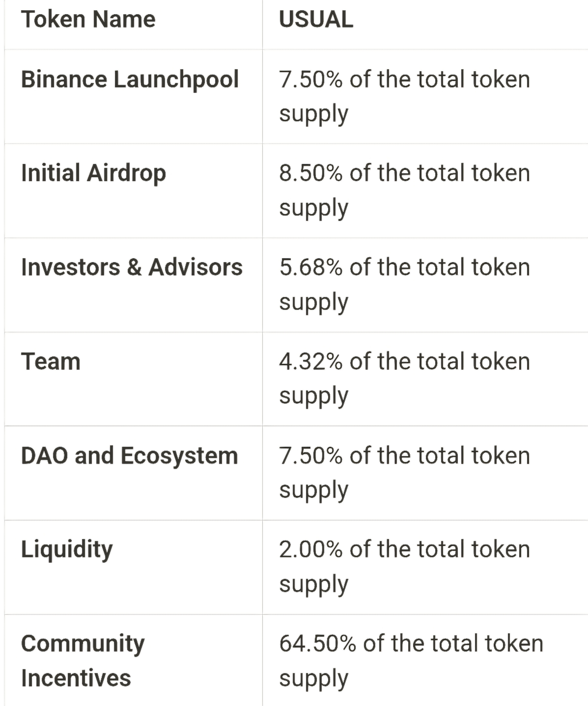588x706 pixels.
Task: Select the Investors & Advisors label
Action: click(x=132, y=268)
